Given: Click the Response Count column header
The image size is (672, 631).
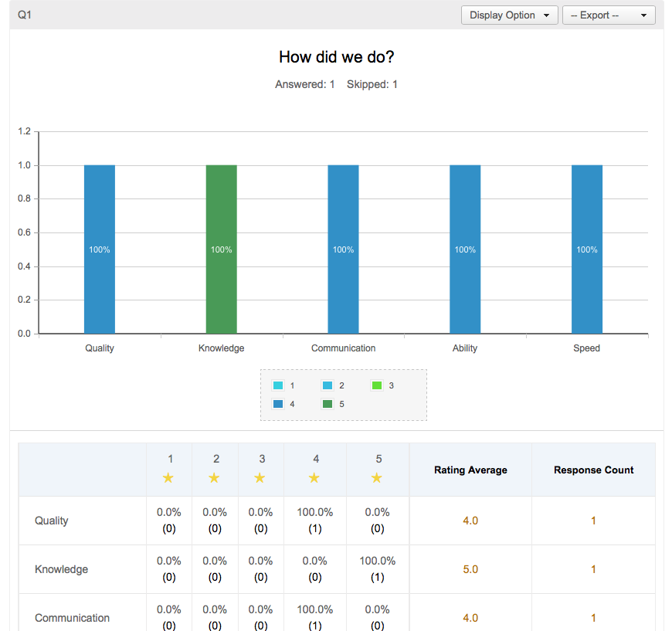Looking at the screenshot, I should point(593,470).
